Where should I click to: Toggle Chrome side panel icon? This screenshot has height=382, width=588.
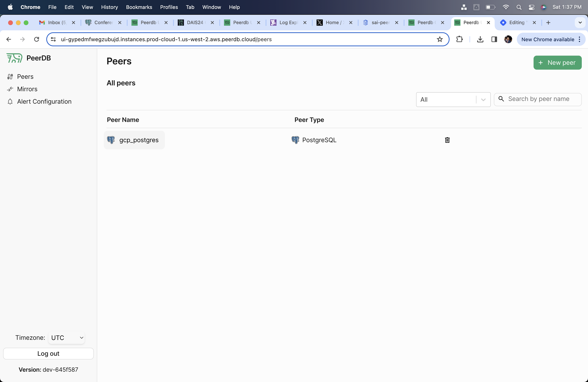click(x=494, y=39)
